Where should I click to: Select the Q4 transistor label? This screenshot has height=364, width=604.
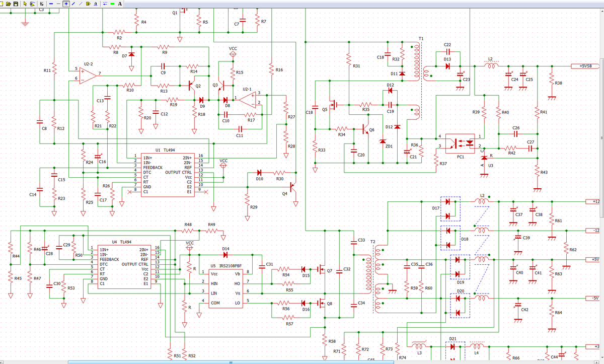[x=284, y=193]
